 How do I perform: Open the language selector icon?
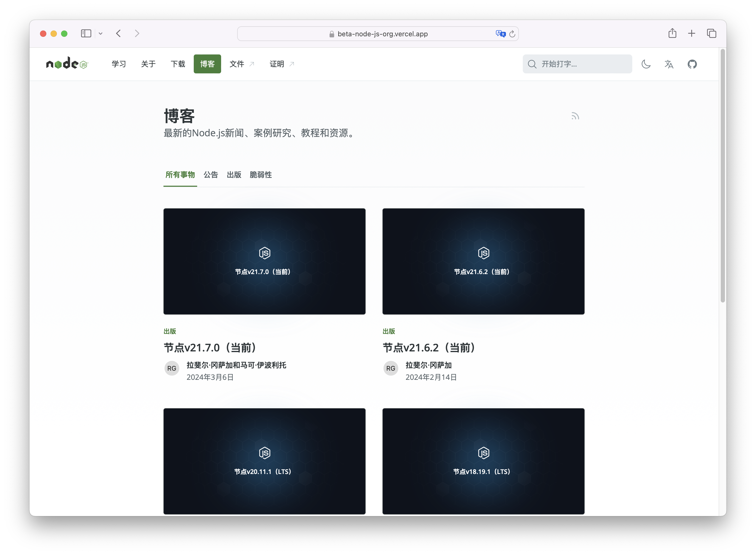669,64
